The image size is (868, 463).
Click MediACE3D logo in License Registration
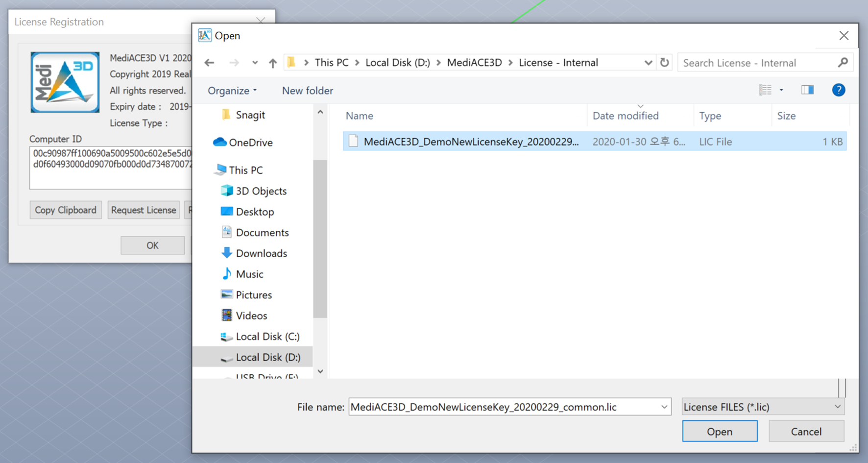65,82
